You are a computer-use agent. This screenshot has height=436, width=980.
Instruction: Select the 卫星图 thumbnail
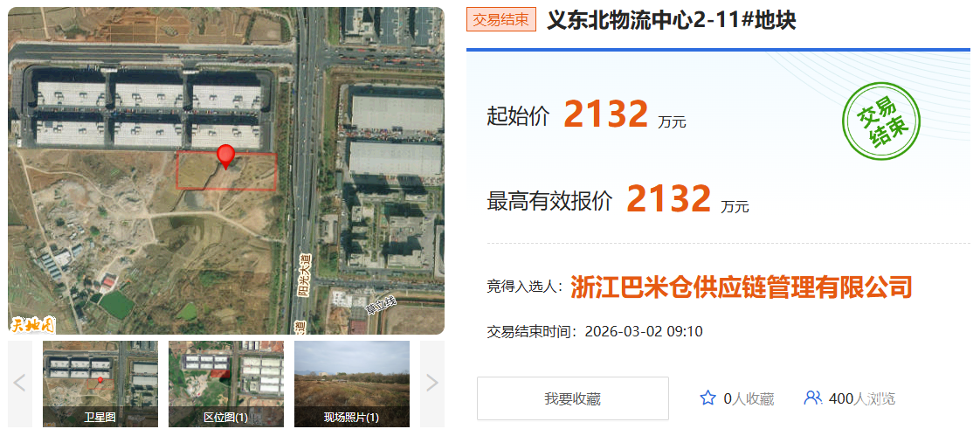pyautogui.click(x=100, y=384)
